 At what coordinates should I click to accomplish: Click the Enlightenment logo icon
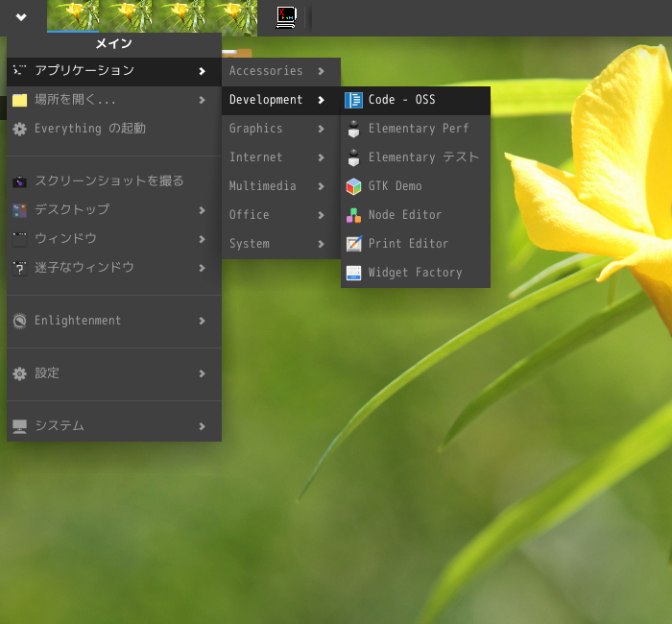20,321
